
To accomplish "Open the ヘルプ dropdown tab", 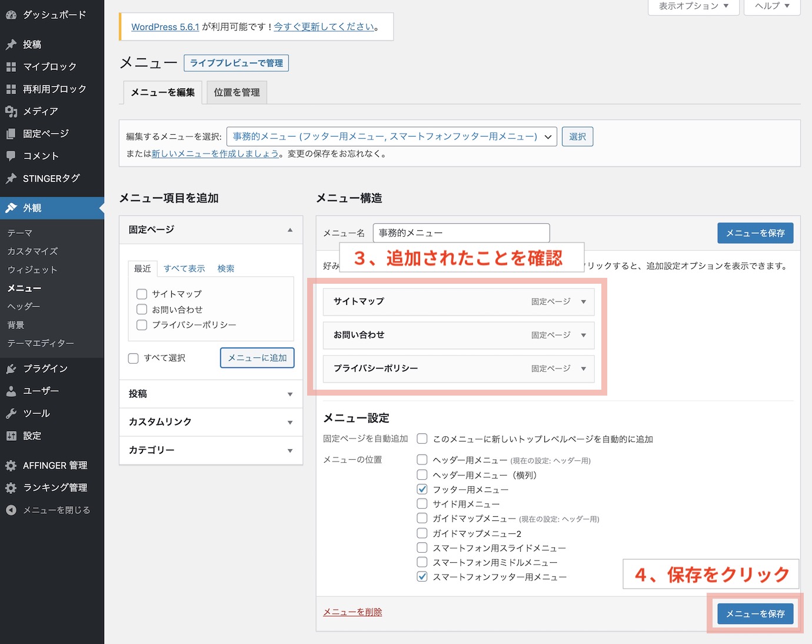I will 772,6.
